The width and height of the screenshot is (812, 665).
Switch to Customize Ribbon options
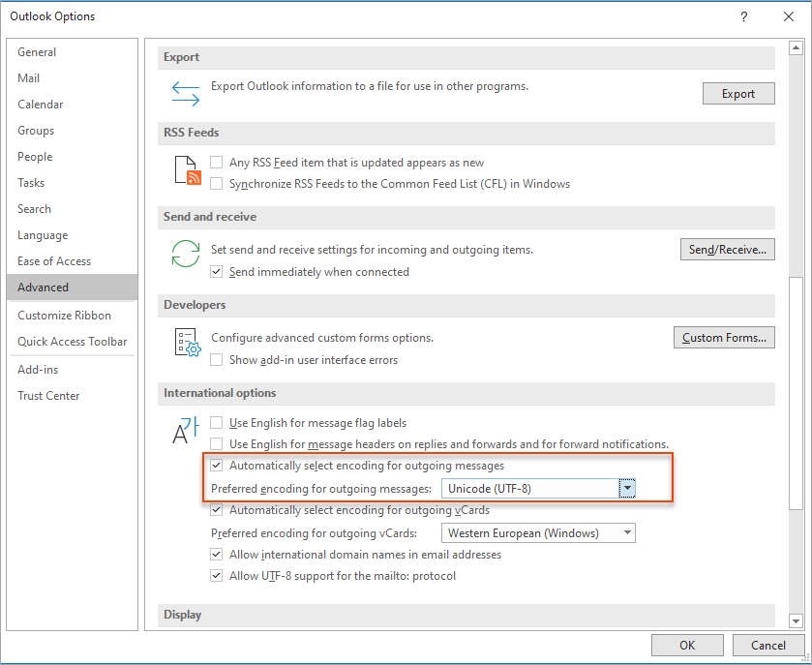coord(64,316)
